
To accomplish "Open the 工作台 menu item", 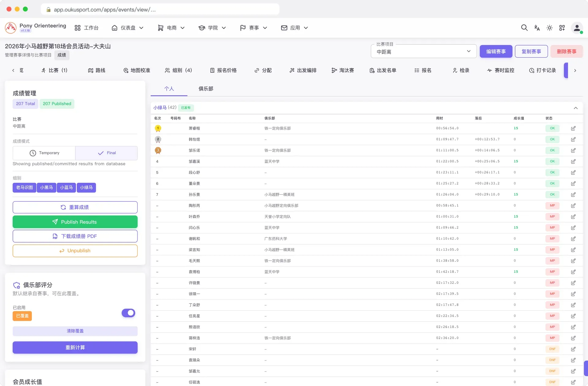I will click(x=87, y=28).
